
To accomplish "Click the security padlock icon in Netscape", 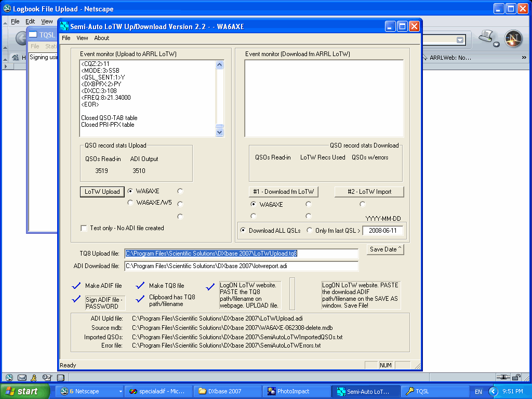I will (516, 377).
